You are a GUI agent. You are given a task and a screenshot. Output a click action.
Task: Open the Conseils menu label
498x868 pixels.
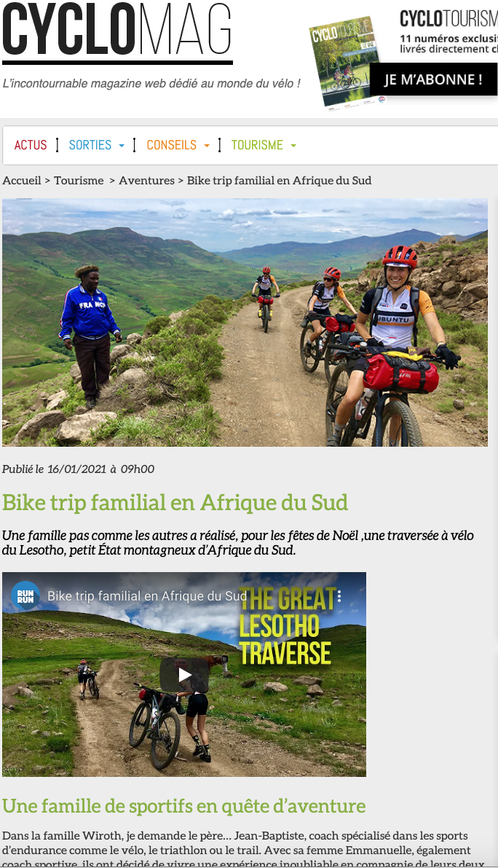pos(171,145)
